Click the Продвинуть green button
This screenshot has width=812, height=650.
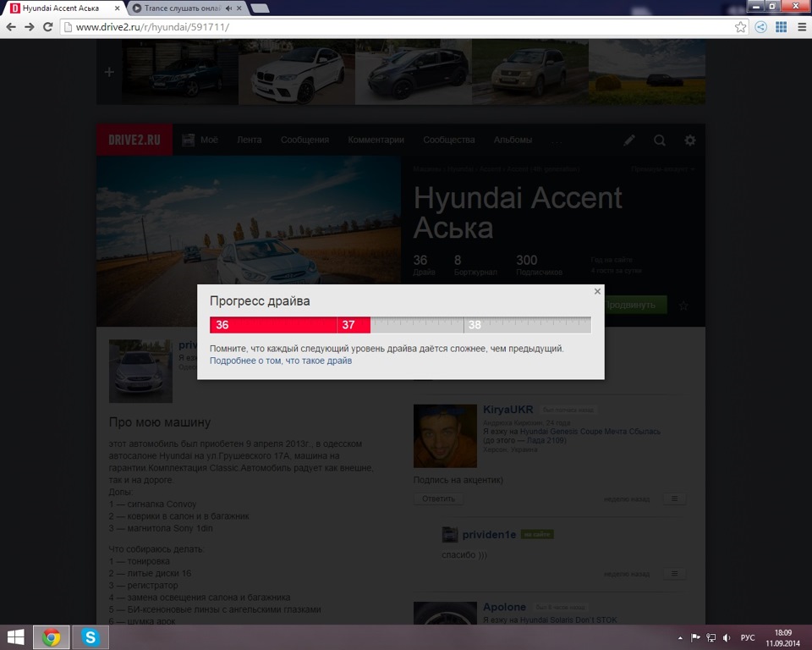(635, 305)
